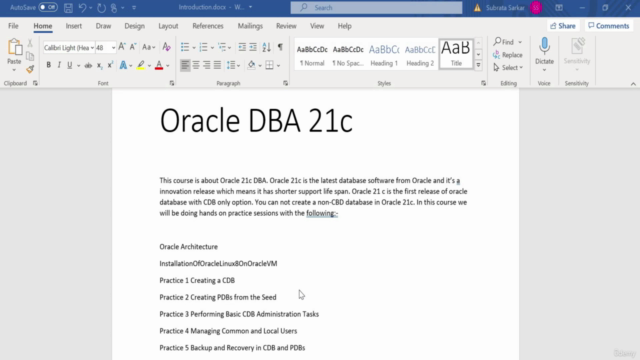Click the Paste clipboard icon
Viewport: 640px width, 360px height.
[14, 48]
